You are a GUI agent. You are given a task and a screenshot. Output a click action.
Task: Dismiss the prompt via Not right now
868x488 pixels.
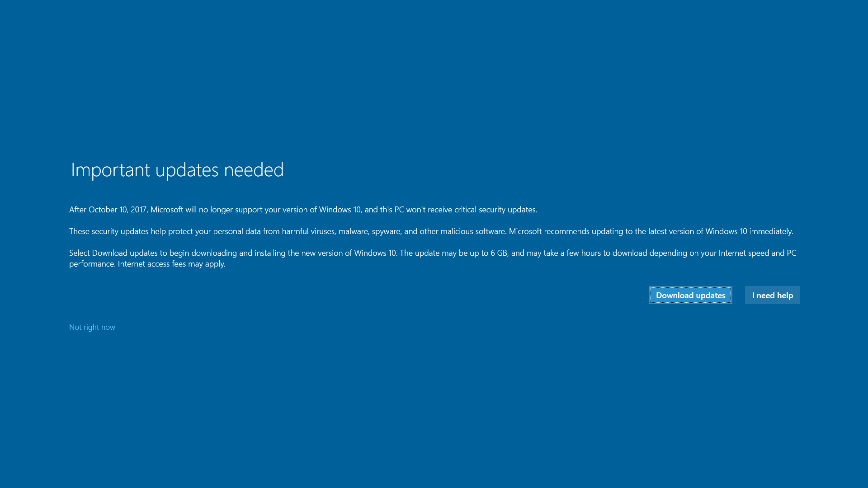click(92, 327)
